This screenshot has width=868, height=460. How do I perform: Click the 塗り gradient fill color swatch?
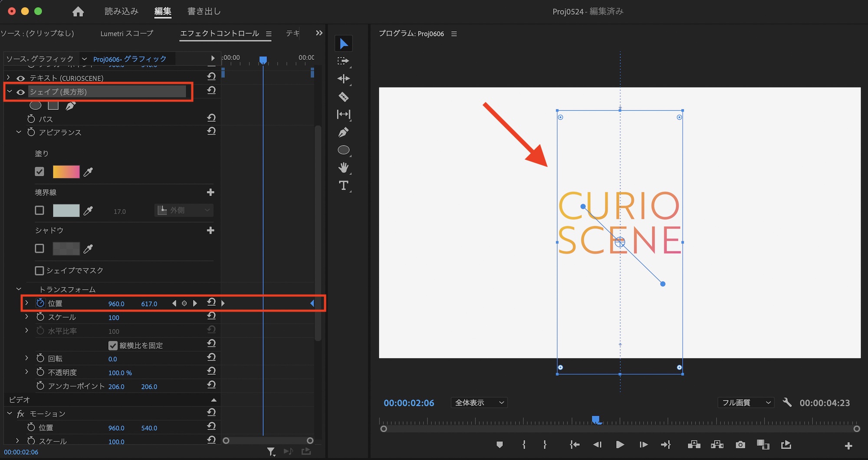tap(66, 172)
